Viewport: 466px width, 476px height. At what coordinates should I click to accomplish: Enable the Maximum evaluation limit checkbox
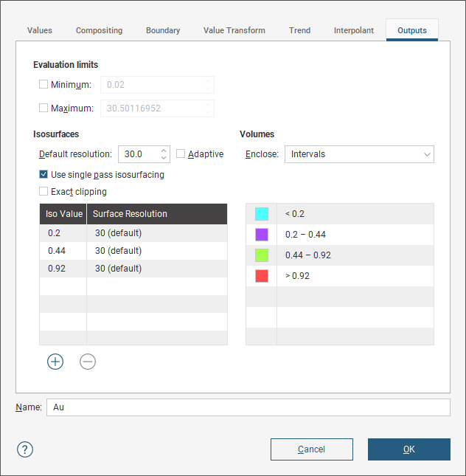pyautogui.click(x=44, y=108)
